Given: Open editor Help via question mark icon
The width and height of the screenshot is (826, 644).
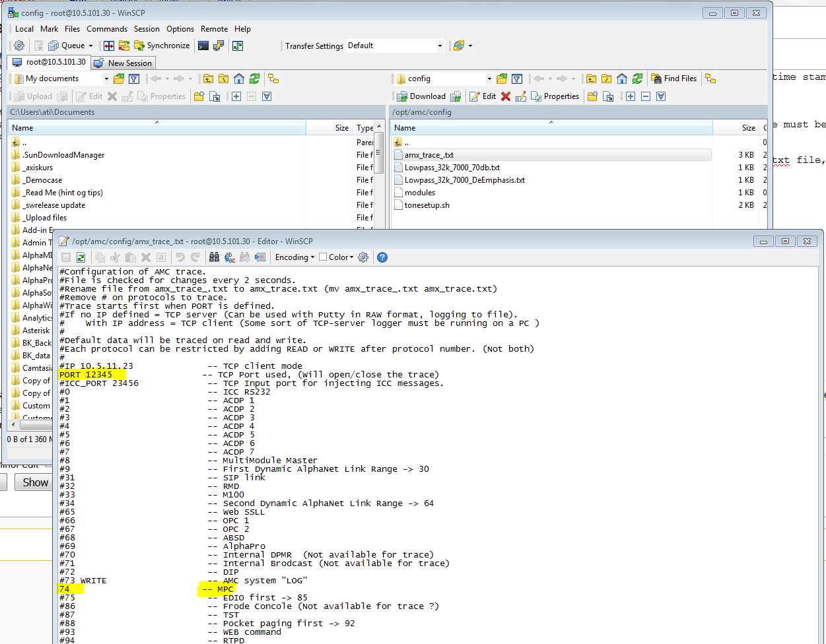Looking at the screenshot, I should pos(382,257).
